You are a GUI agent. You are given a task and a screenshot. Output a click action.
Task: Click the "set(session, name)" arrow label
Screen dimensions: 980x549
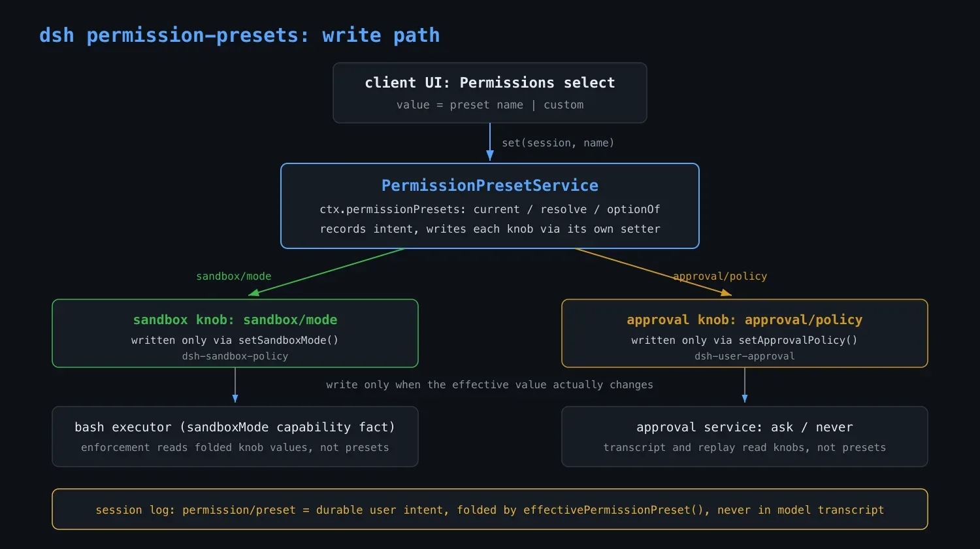coord(558,142)
